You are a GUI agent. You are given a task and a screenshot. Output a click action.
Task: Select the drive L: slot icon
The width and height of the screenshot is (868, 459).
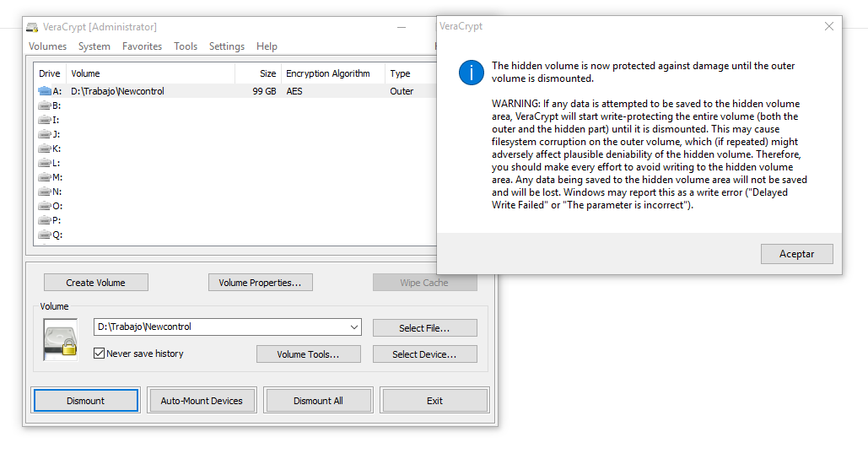click(44, 163)
